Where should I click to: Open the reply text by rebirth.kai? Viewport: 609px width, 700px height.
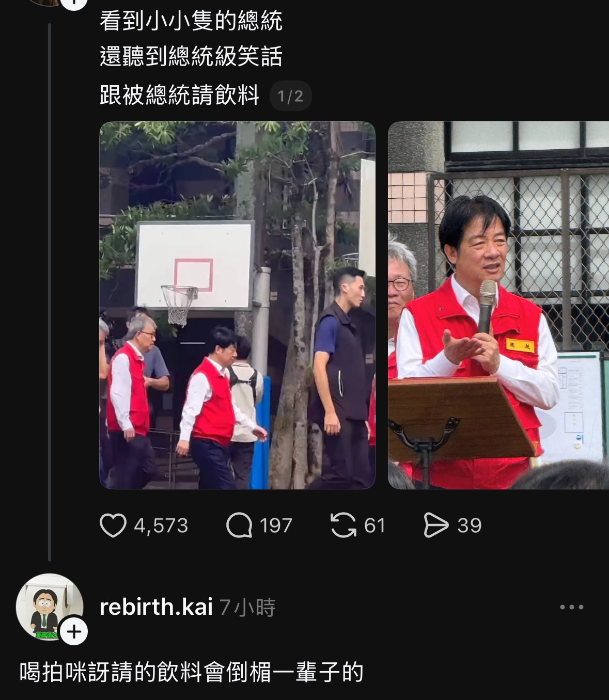(x=192, y=672)
